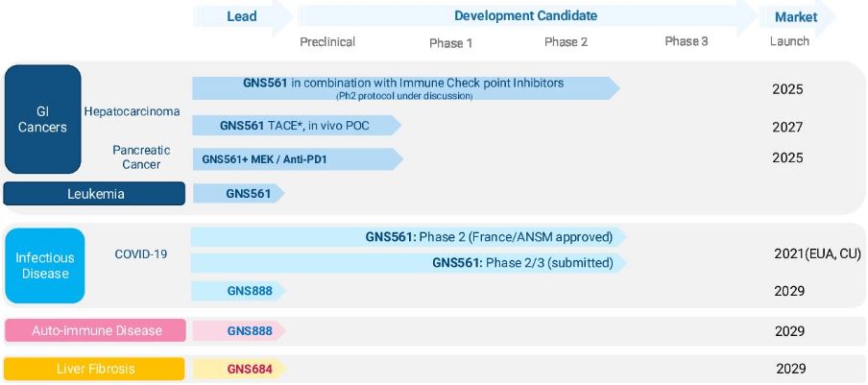Click GNS561 Phase 2/3 submitted bar
Screen dimensions: 868x385
(x=408, y=263)
